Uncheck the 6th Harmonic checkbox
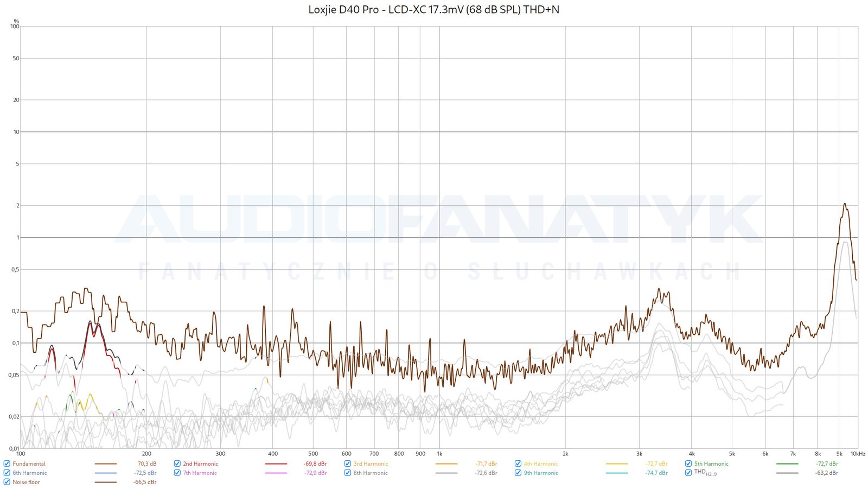The image size is (868, 489). [7, 473]
